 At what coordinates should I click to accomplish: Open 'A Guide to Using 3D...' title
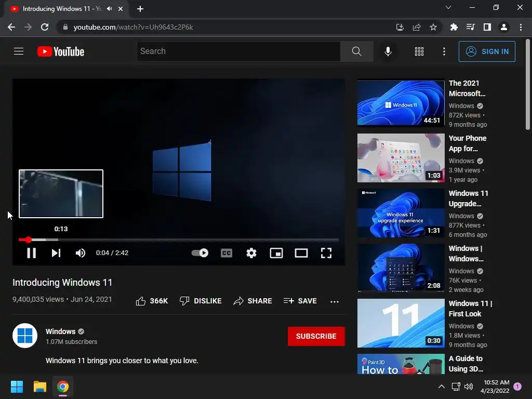[466, 363]
